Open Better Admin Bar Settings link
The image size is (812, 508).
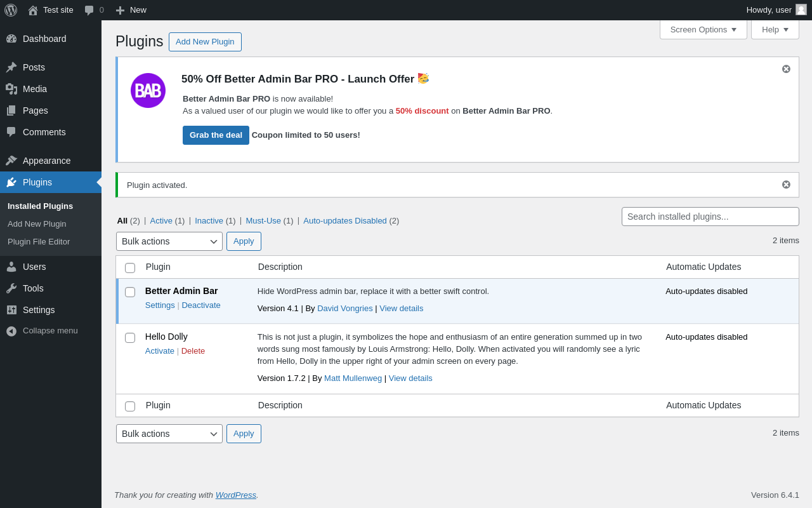(x=160, y=305)
